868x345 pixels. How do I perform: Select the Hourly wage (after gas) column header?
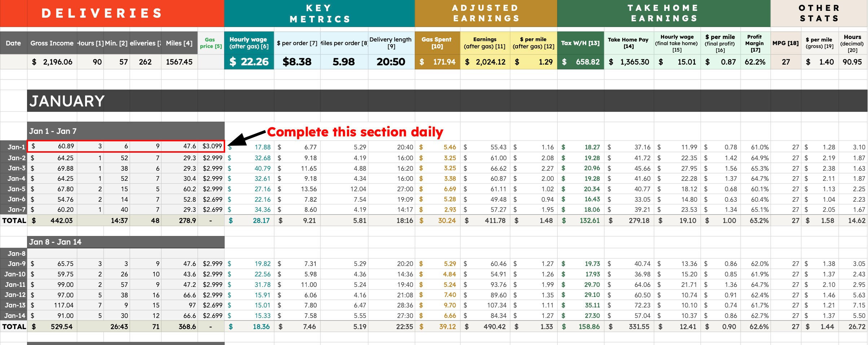pyautogui.click(x=248, y=43)
